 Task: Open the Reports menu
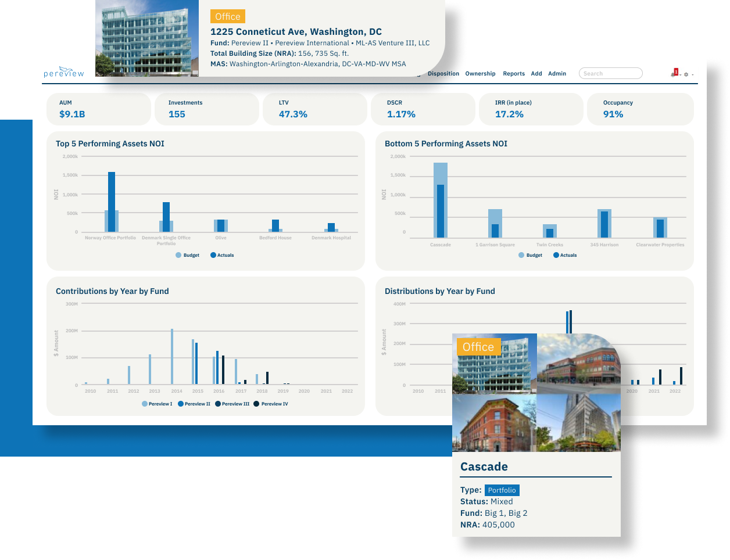coord(513,73)
